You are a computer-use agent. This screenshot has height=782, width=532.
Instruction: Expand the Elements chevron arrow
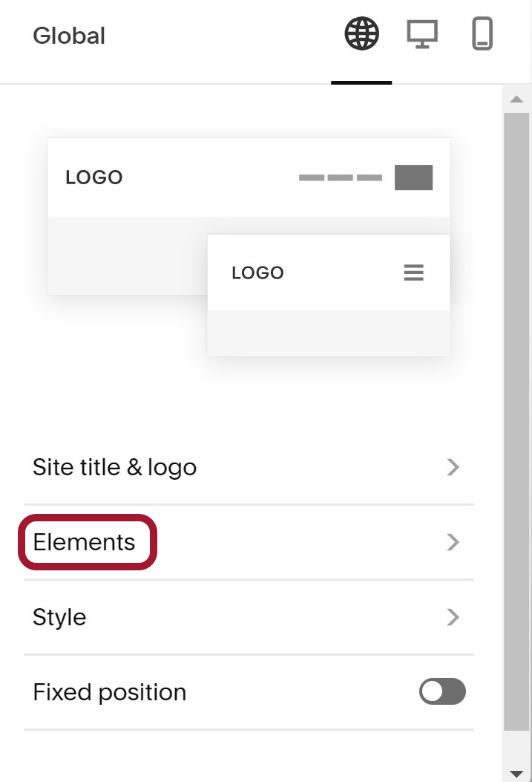coord(453,542)
